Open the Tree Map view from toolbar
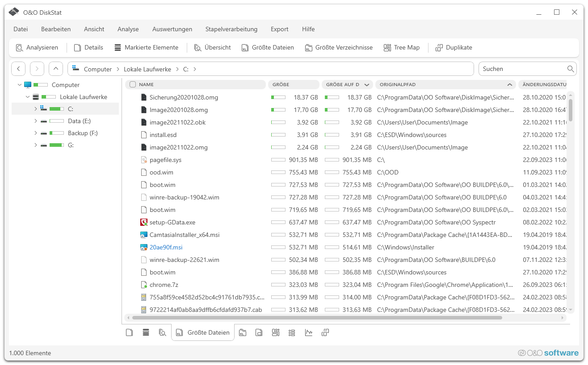Image resolution: width=588 pixels, height=365 pixels. (402, 48)
